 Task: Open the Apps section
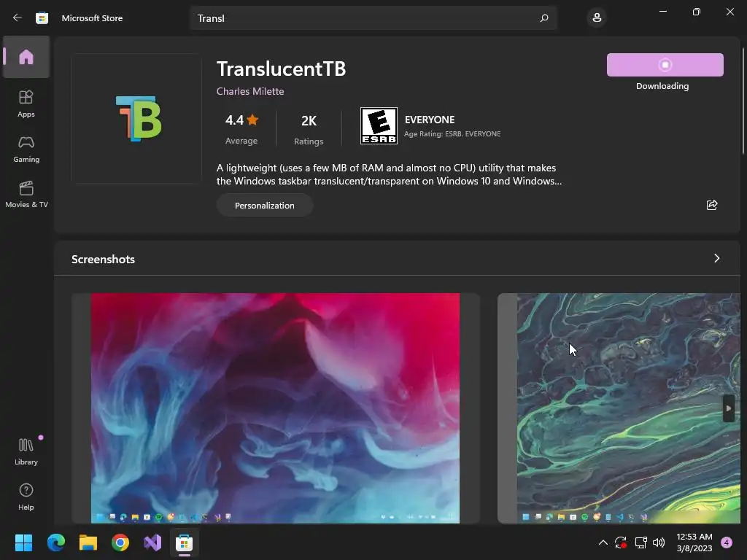[26, 104]
